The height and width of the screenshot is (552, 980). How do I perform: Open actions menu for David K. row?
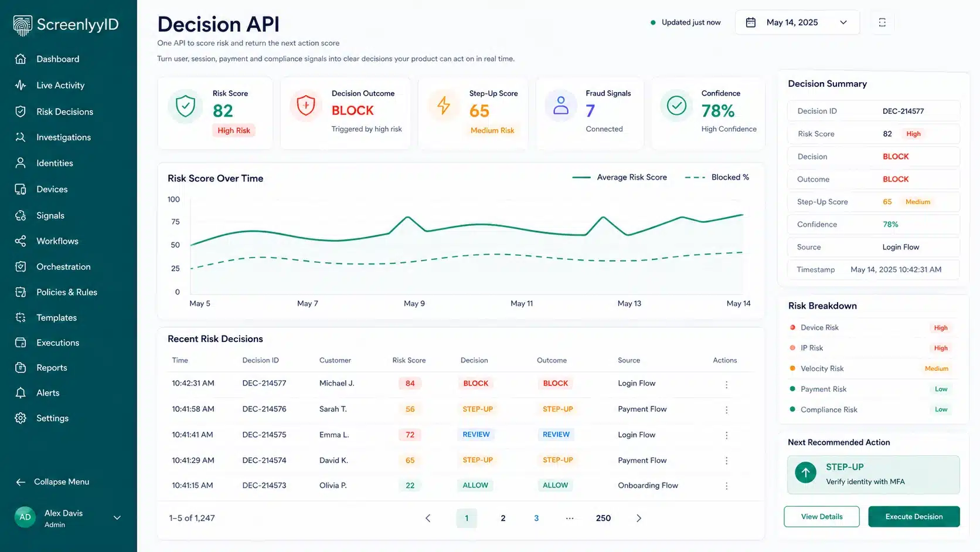click(726, 461)
